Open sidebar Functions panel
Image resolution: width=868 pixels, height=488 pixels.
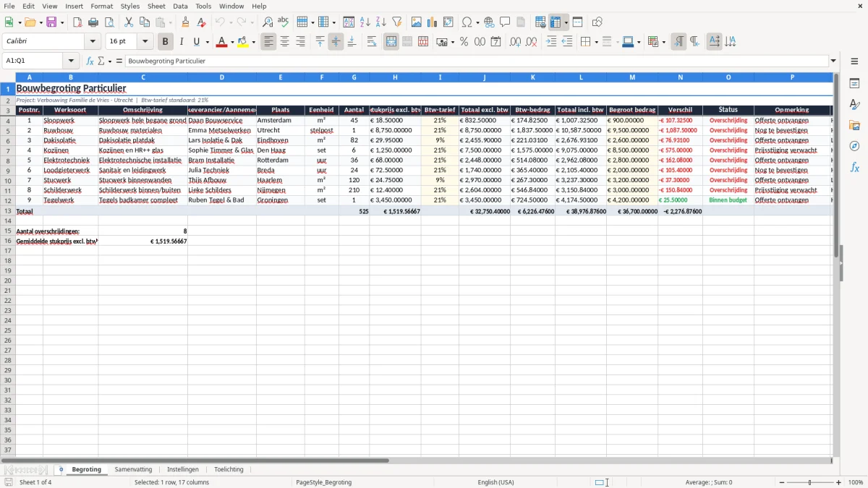[854, 167]
